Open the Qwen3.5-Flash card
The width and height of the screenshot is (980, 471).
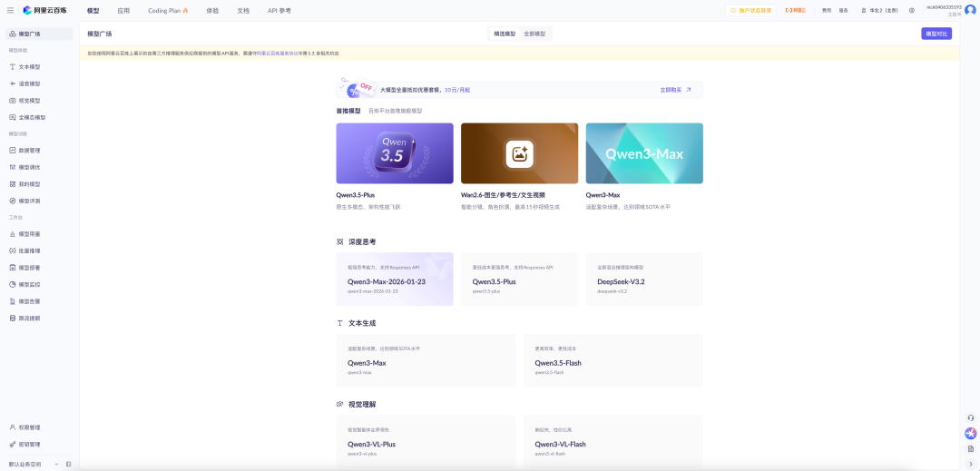point(613,360)
